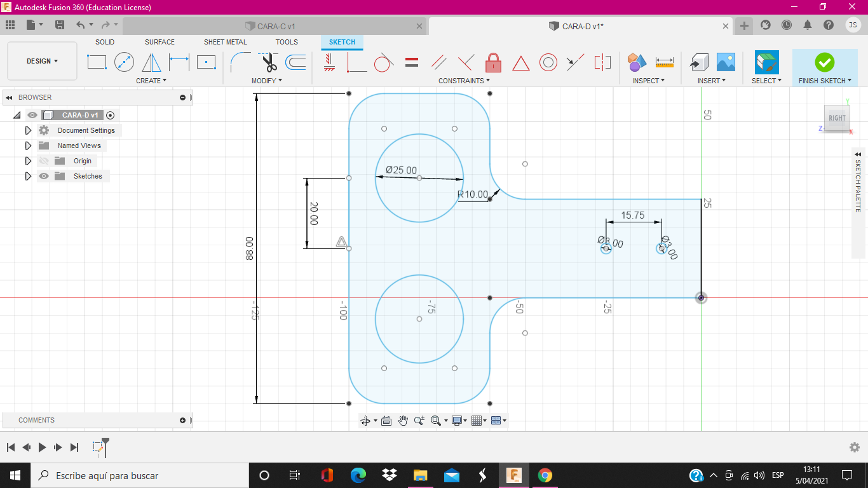Click the timeline sketch feature marker
This screenshot has height=488, width=868.
pyautogui.click(x=98, y=447)
